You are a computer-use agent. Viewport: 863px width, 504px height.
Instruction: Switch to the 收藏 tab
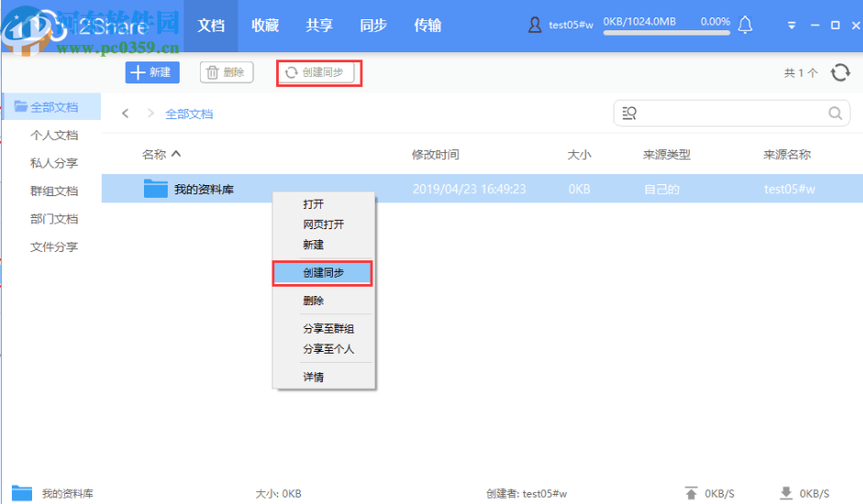click(265, 26)
